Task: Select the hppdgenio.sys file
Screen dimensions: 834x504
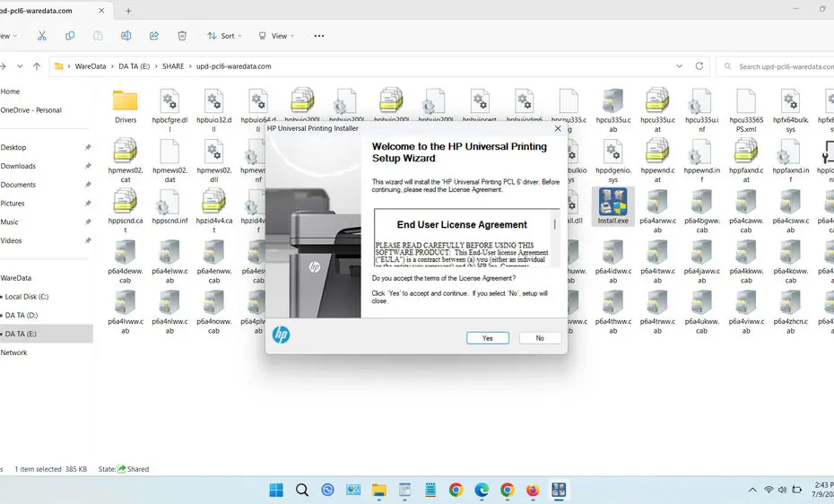Action: click(612, 161)
